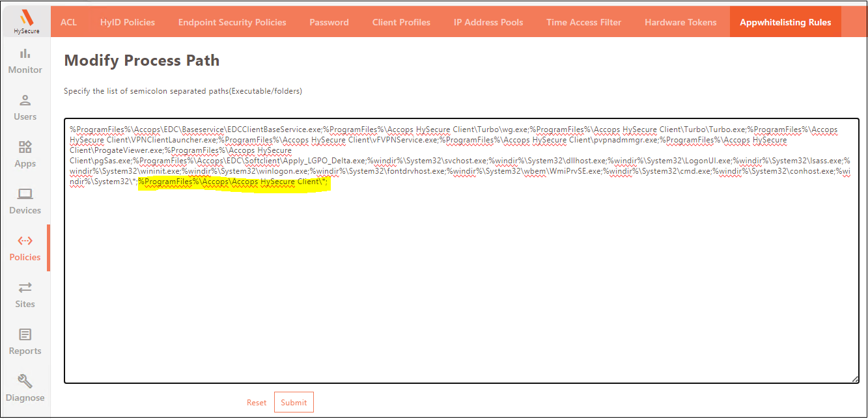Open the Monitor bar chart icon

click(x=25, y=53)
